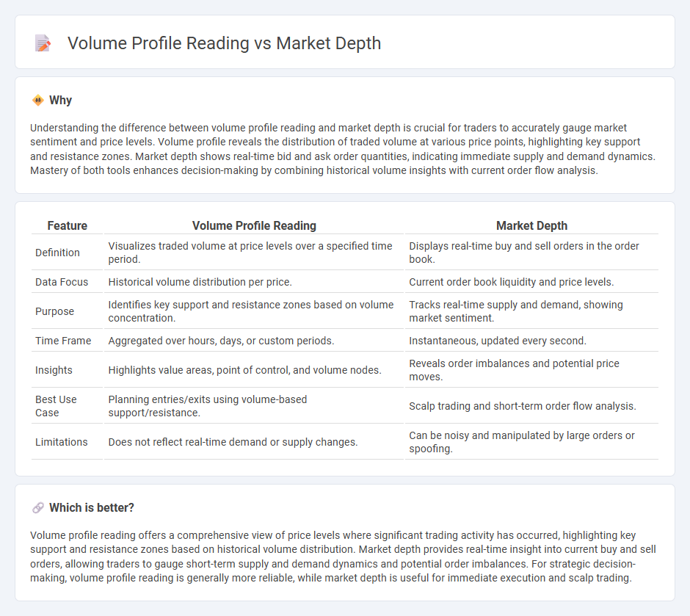Click cell 'Current order book liquidity and price levels.'

tap(531, 282)
